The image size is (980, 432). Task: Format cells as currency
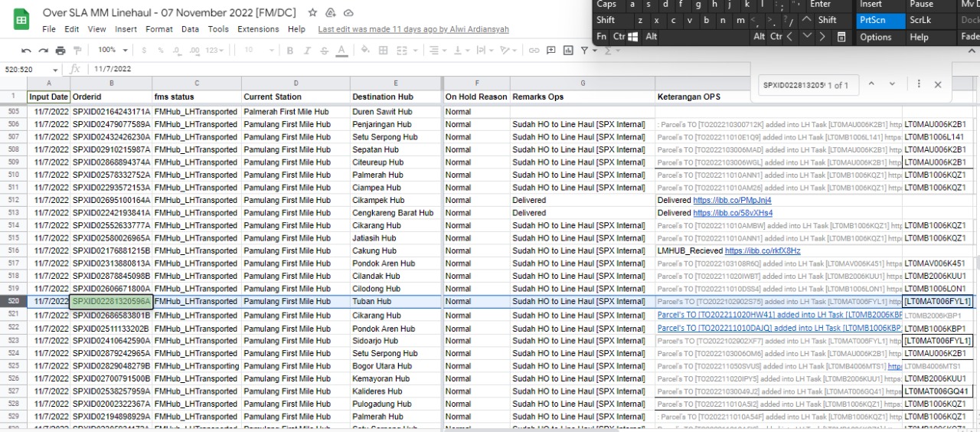point(145,51)
